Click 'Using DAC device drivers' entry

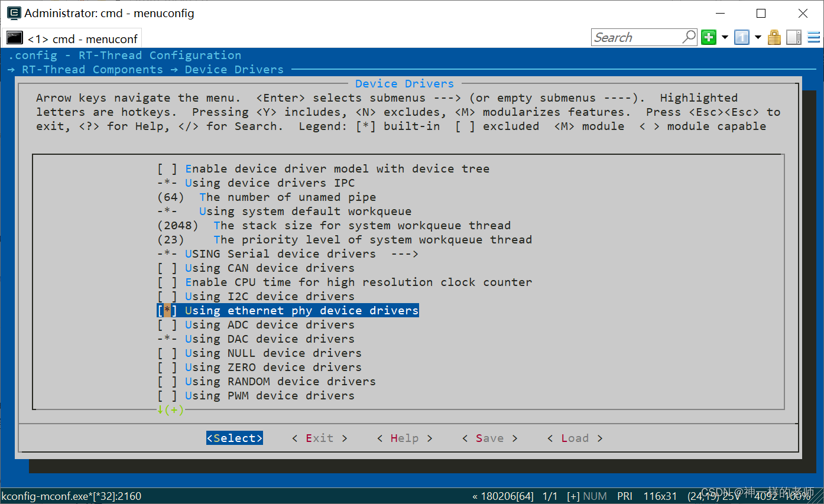[x=255, y=339]
